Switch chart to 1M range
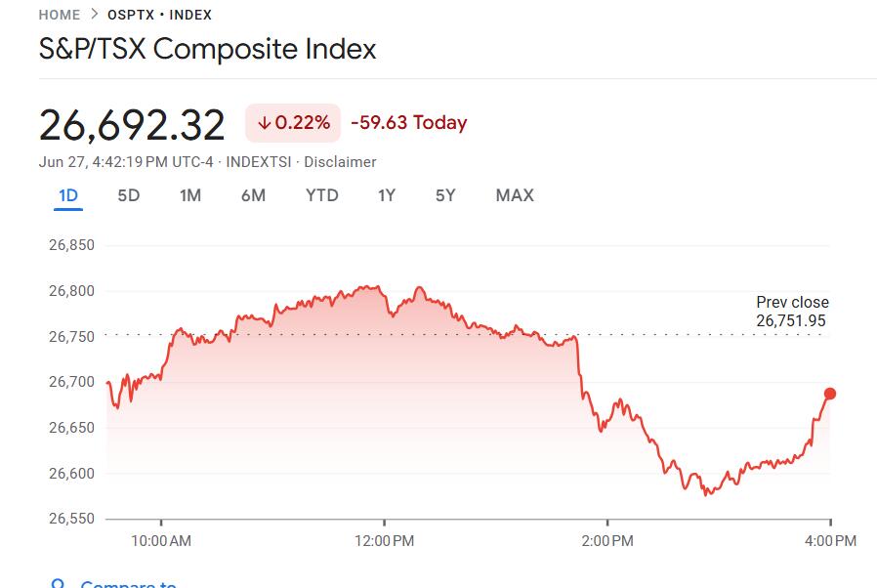 (x=190, y=195)
